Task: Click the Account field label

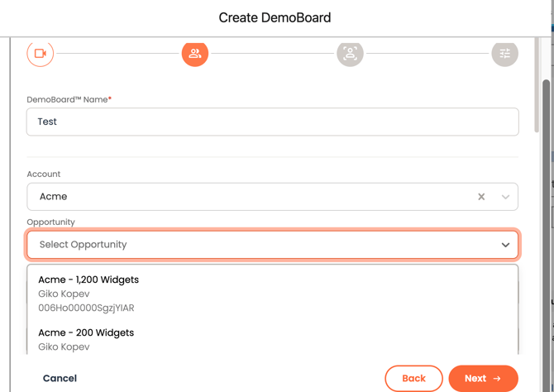Action: 44,174
